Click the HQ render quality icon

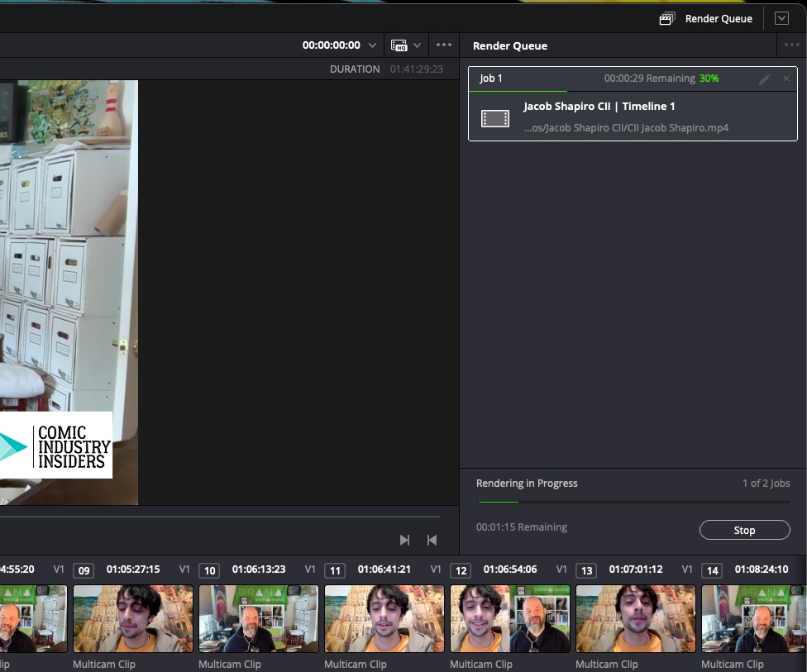399,45
